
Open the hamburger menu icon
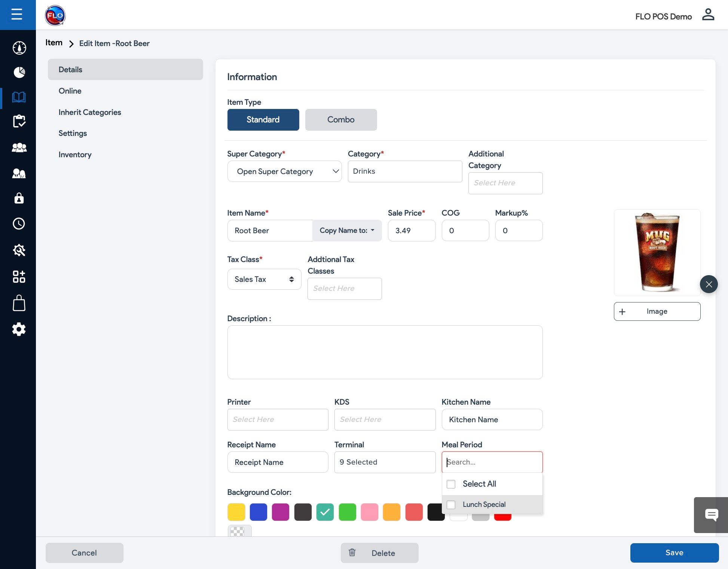(x=17, y=15)
